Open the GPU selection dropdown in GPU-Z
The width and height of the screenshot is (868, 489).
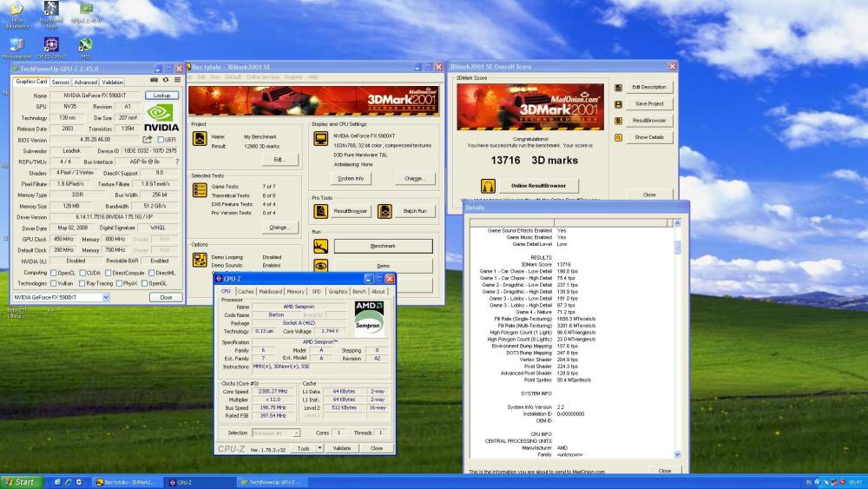tap(106, 297)
